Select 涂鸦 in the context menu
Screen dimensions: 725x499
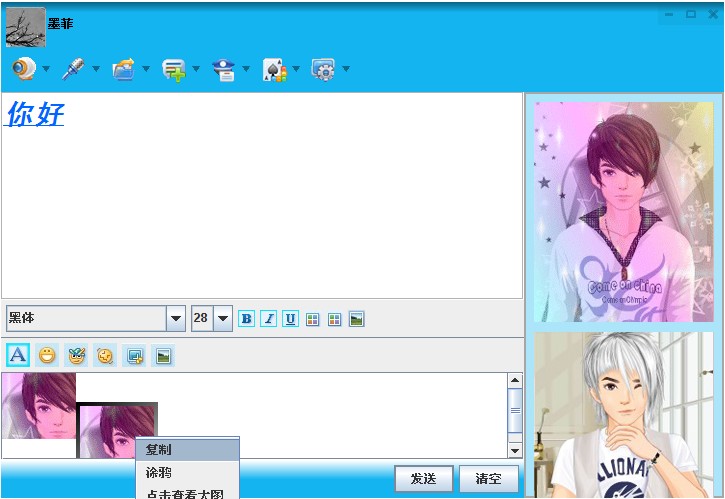pyautogui.click(x=188, y=472)
